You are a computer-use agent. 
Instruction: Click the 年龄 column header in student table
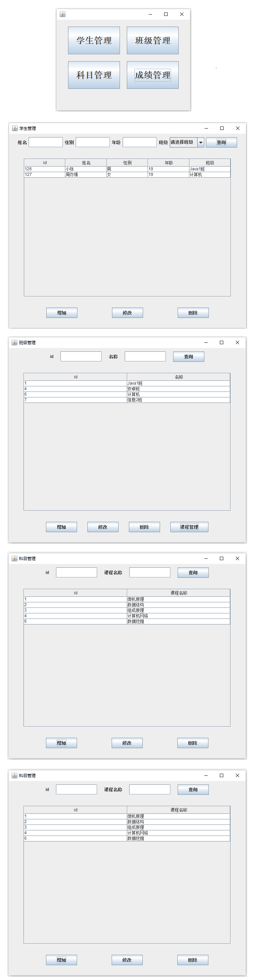pos(169,163)
